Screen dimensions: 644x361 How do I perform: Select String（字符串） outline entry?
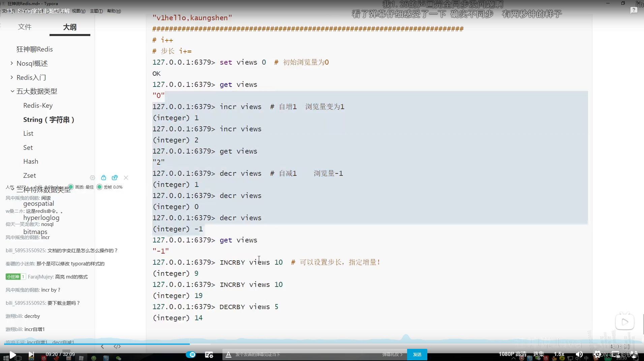click(x=49, y=120)
